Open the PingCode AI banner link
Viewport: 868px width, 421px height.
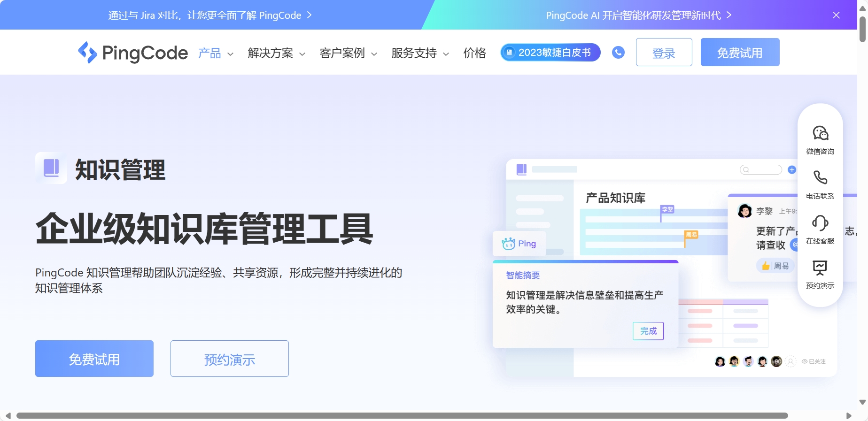[x=639, y=15]
